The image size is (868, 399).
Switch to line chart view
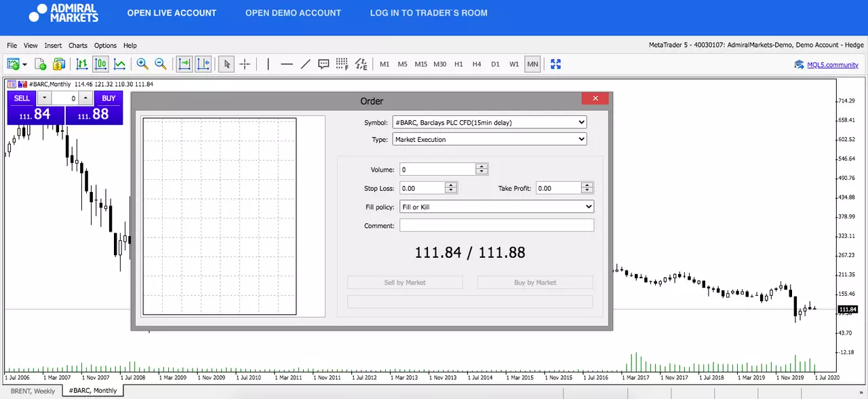[119, 64]
